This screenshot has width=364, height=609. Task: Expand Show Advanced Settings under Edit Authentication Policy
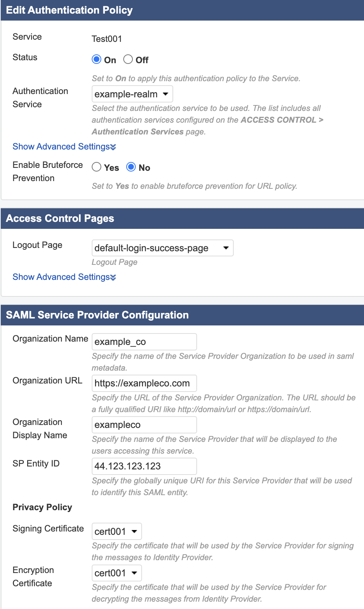tap(61, 147)
